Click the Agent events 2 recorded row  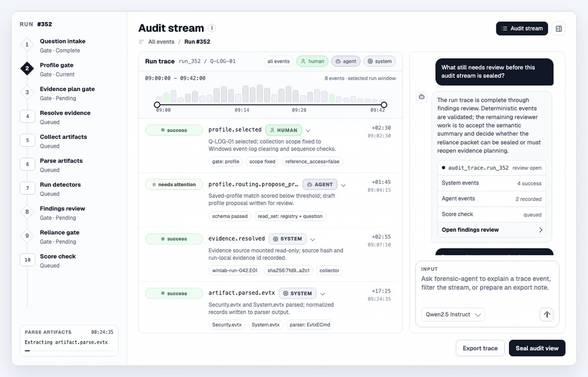click(x=492, y=199)
